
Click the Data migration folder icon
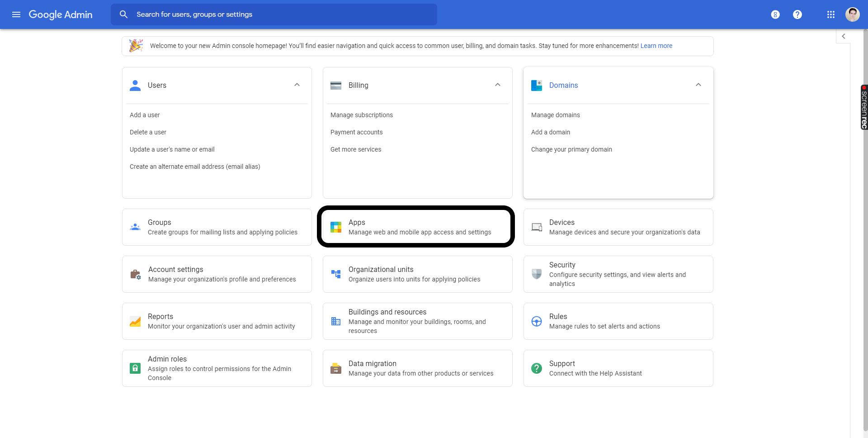tap(336, 368)
